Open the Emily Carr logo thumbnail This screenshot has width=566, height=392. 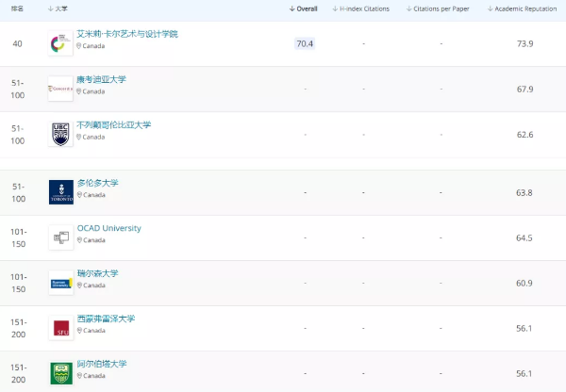[60, 43]
